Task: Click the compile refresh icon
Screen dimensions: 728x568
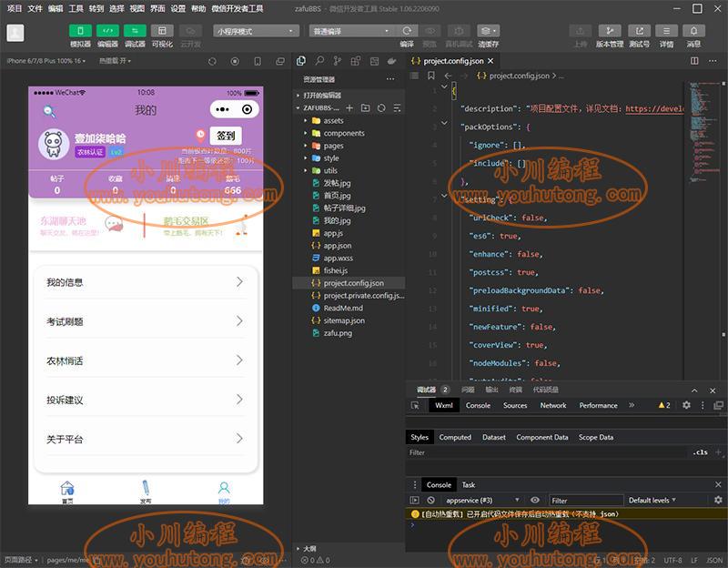Action: click(407, 31)
